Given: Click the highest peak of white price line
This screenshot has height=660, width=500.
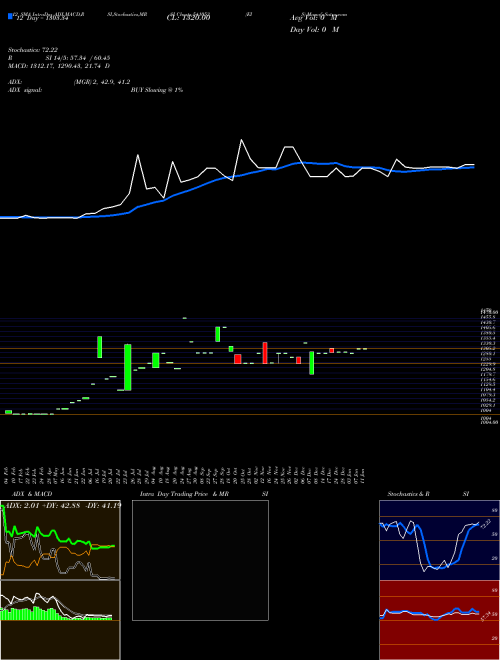Looking at the screenshot, I should click(x=242, y=140).
